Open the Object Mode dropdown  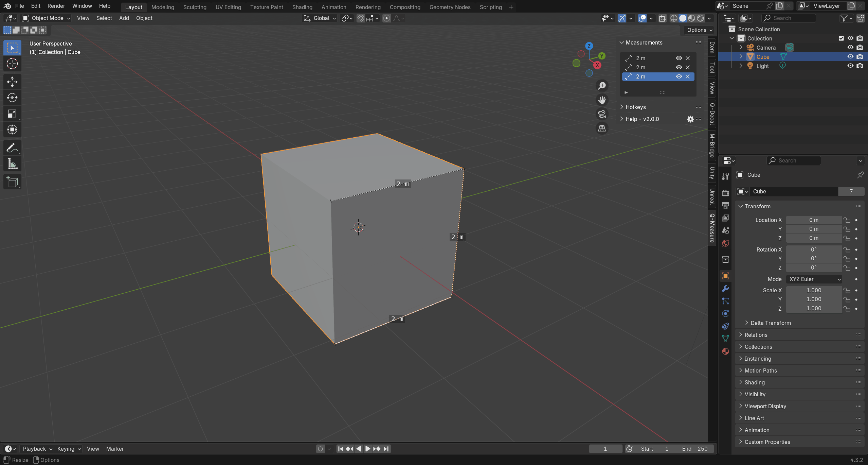[46, 18]
